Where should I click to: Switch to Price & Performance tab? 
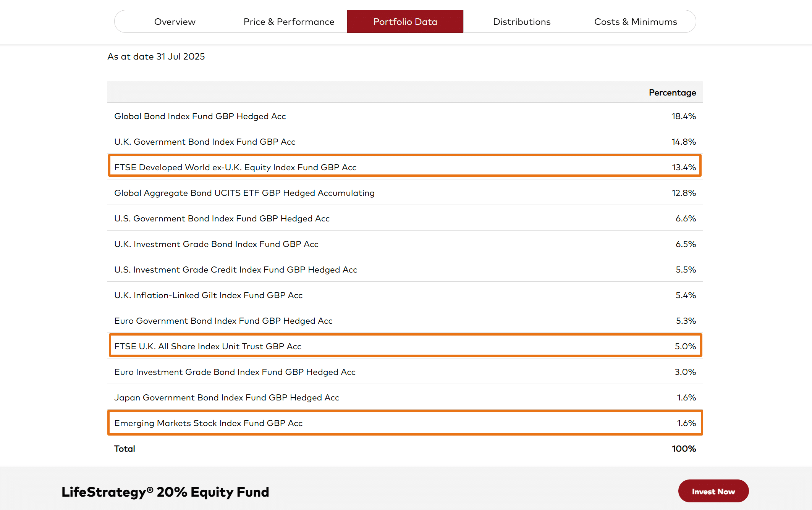(289, 21)
